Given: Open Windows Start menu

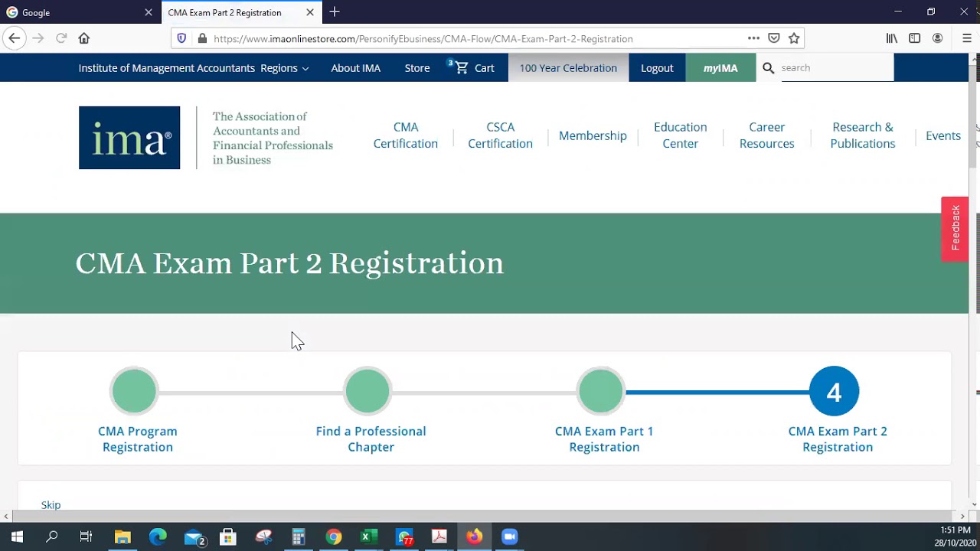Looking at the screenshot, I should (17, 536).
